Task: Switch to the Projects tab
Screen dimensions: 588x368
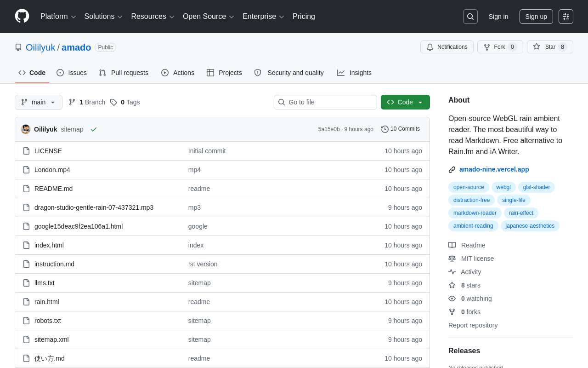Action: click(x=224, y=73)
